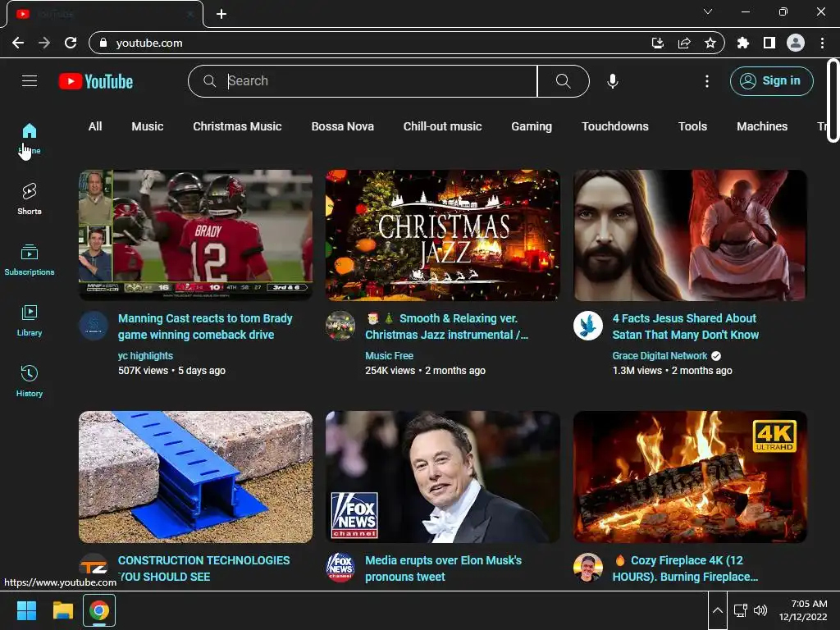Play the Christmas Jazz thumbnail

pyautogui.click(x=442, y=235)
